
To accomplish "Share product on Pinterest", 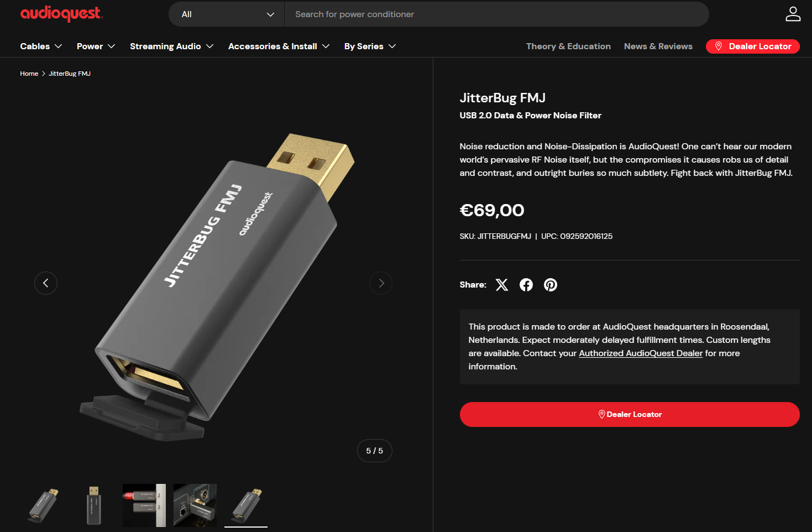I will point(550,285).
